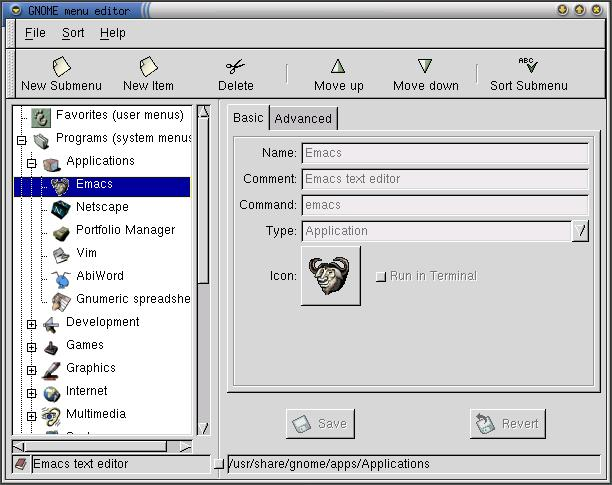This screenshot has width=612, height=485.
Task: Click the toolbar drag handle
Action: point(11,73)
